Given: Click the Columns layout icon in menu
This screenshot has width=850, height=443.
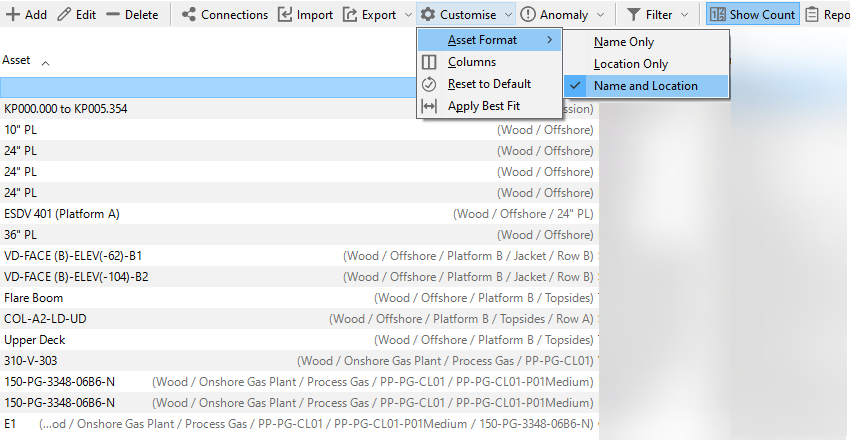Looking at the screenshot, I should pyautogui.click(x=429, y=62).
